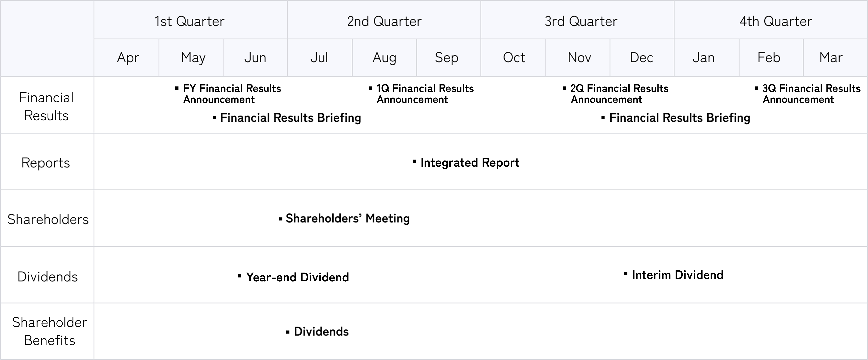Select the Mar month header cell
This screenshot has width=868, height=360.
[x=831, y=58]
